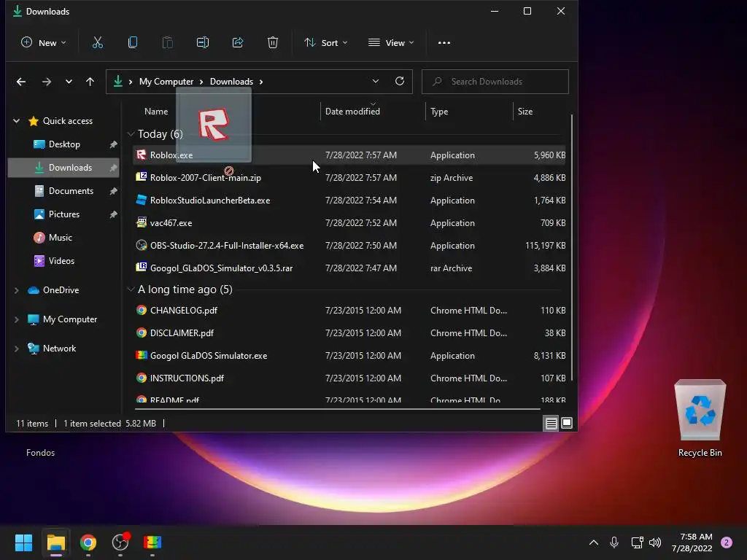747x560 pixels.
Task: Open the New item dropdown
Action: pyautogui.click(x=43, y=43)
